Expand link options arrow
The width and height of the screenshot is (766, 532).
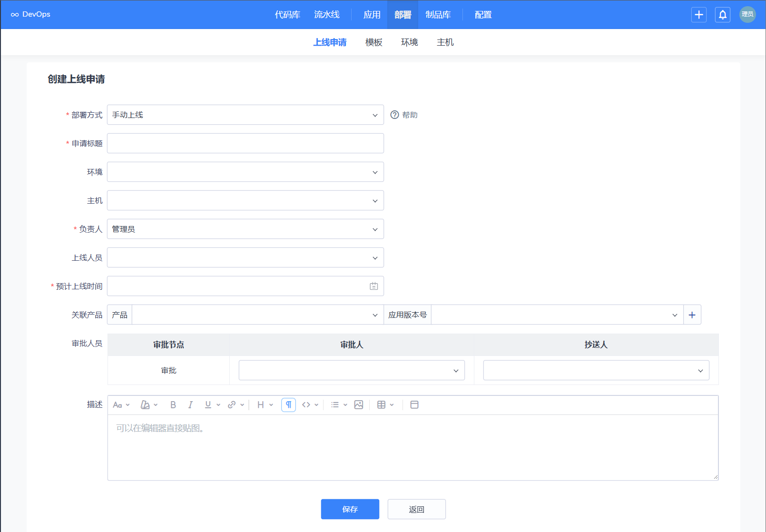tap(242, 405)
